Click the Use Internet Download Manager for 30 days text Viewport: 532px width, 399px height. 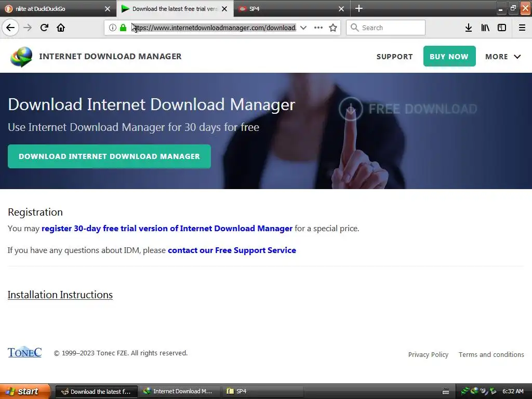134,127
